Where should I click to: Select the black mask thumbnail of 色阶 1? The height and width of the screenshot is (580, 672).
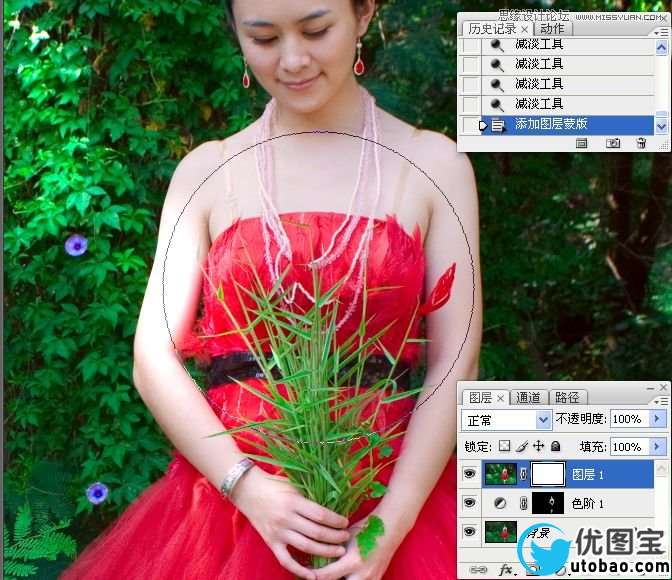pos(548,503)
